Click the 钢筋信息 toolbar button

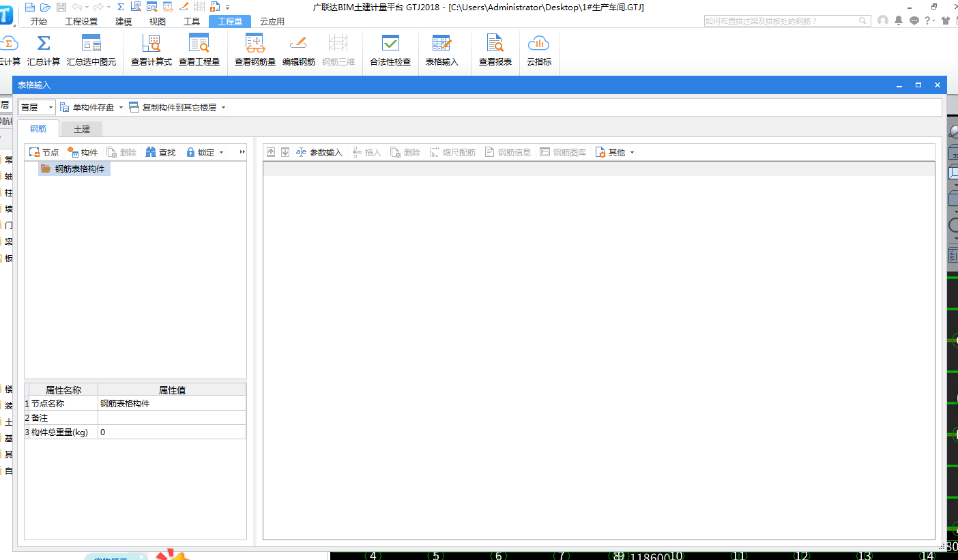pos(508,152)
